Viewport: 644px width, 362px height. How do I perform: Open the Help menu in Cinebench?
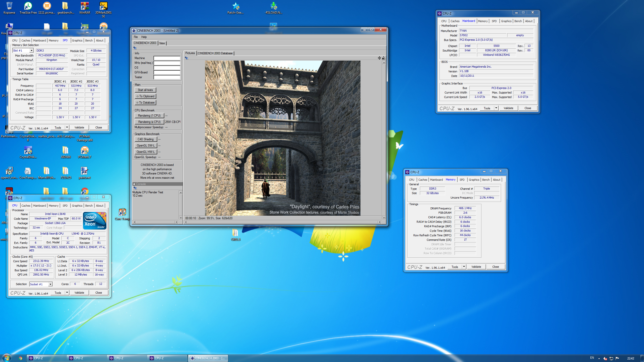point(144,37)
